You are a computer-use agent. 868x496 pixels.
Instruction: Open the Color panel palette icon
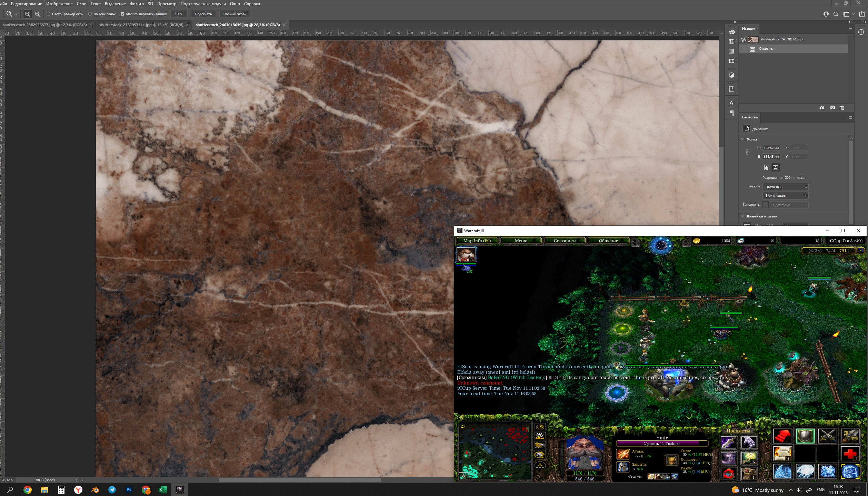point(731,32)
